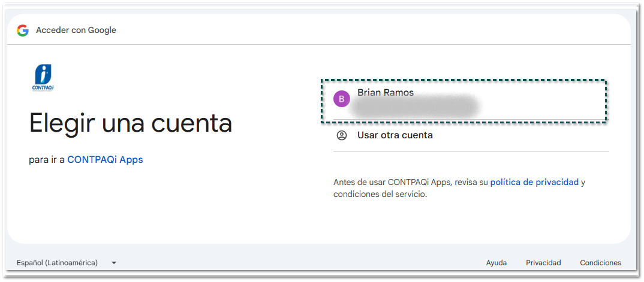Click the blurred email under Brian Ramos
Viewport: 644px width, 282px height.
[417, 107]
